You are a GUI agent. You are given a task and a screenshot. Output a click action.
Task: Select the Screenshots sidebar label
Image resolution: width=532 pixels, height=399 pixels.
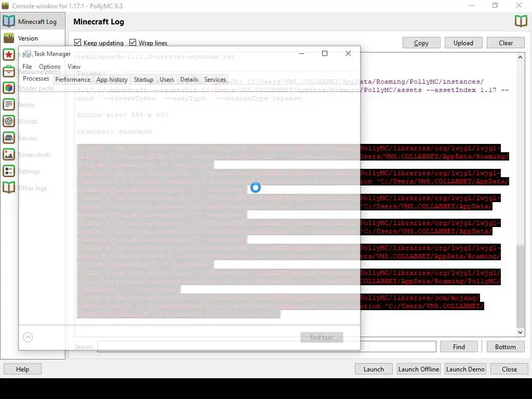click(x=34, y=155)
